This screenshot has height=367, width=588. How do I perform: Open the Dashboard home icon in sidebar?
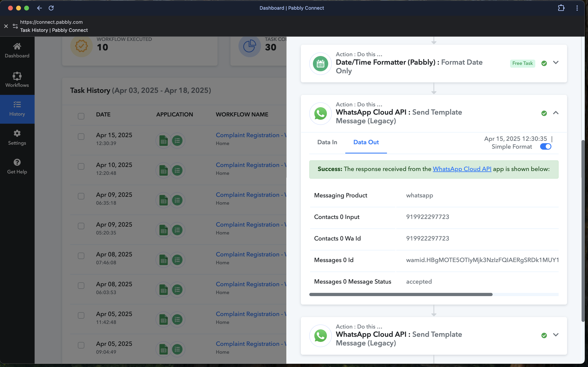[17, 46]
